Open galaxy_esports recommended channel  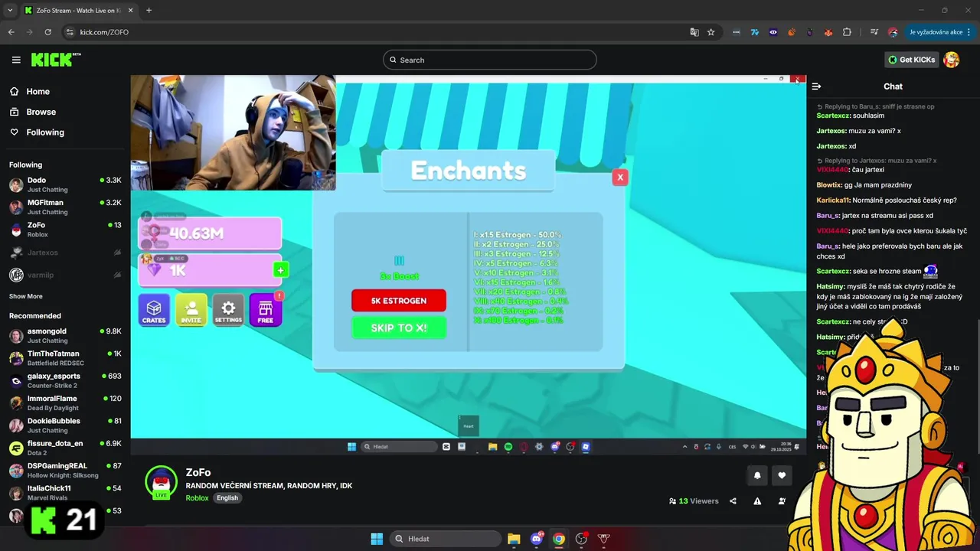(65, 380)
